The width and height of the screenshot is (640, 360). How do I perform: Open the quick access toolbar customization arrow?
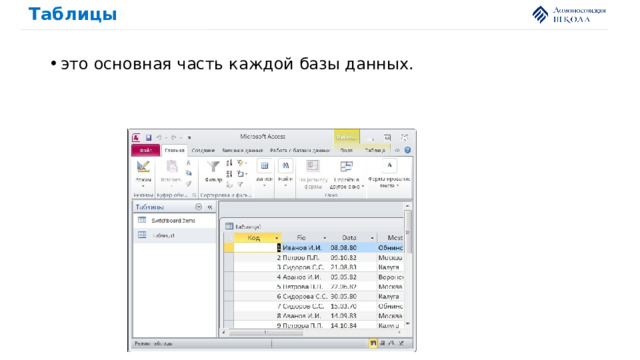click(189, 138)
